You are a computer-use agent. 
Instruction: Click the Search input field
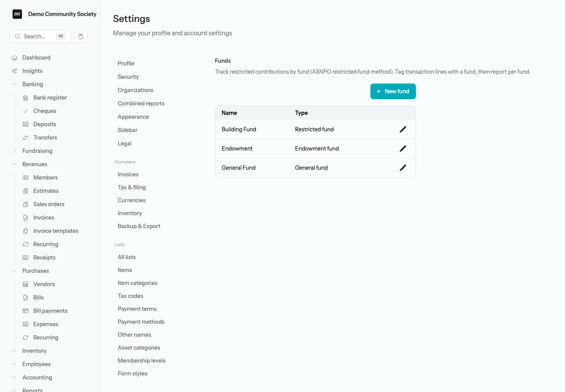tap(40, 36)
